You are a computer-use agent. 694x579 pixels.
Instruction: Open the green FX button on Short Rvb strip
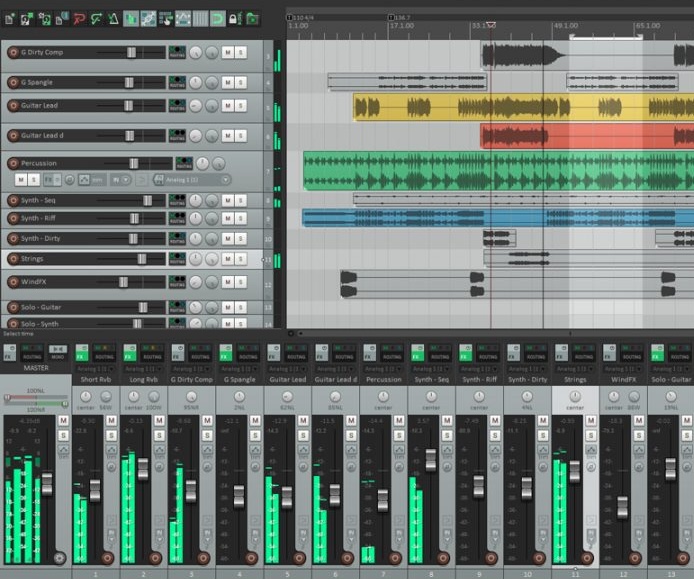click(82, 352)
